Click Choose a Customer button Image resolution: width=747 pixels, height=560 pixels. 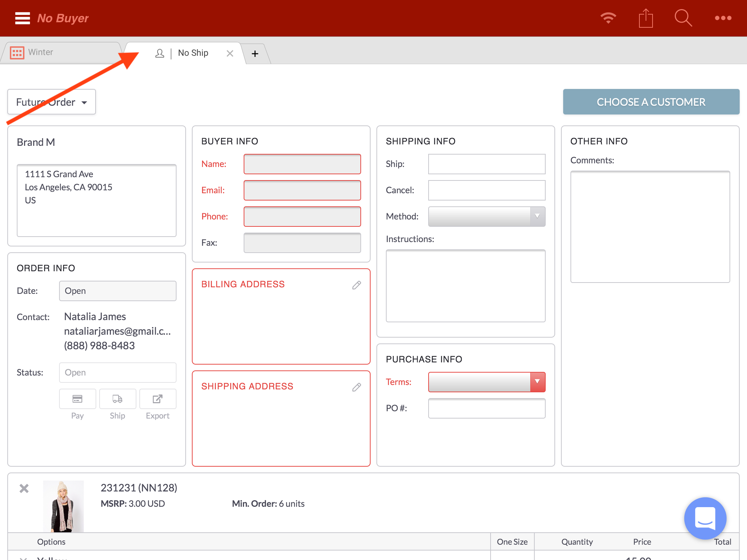coord(651,102)
